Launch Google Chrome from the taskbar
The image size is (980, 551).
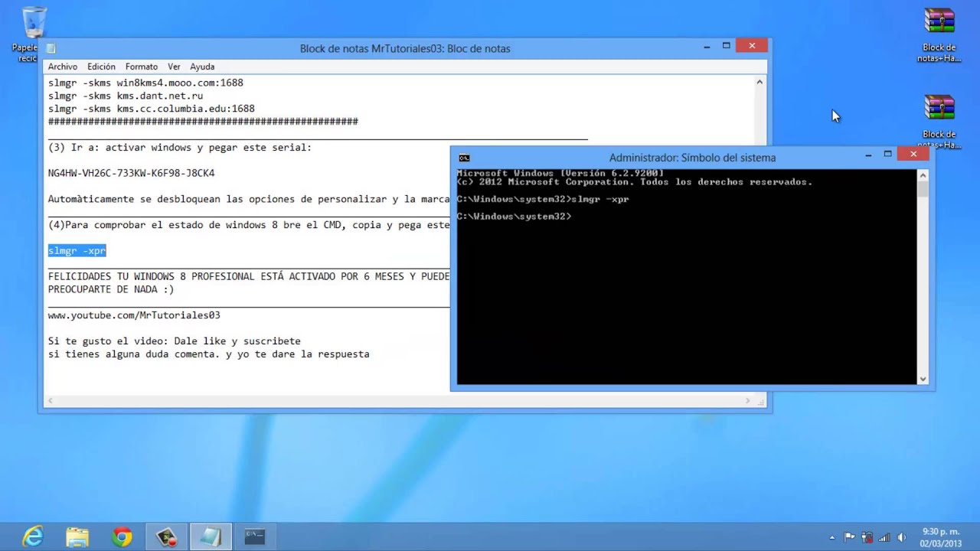(x=122, y=536)
